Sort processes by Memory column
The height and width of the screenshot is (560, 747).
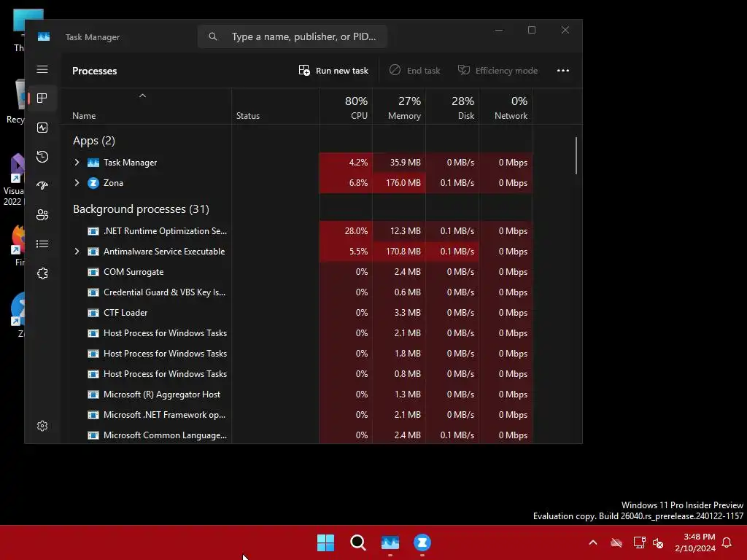tap(399, 107)
